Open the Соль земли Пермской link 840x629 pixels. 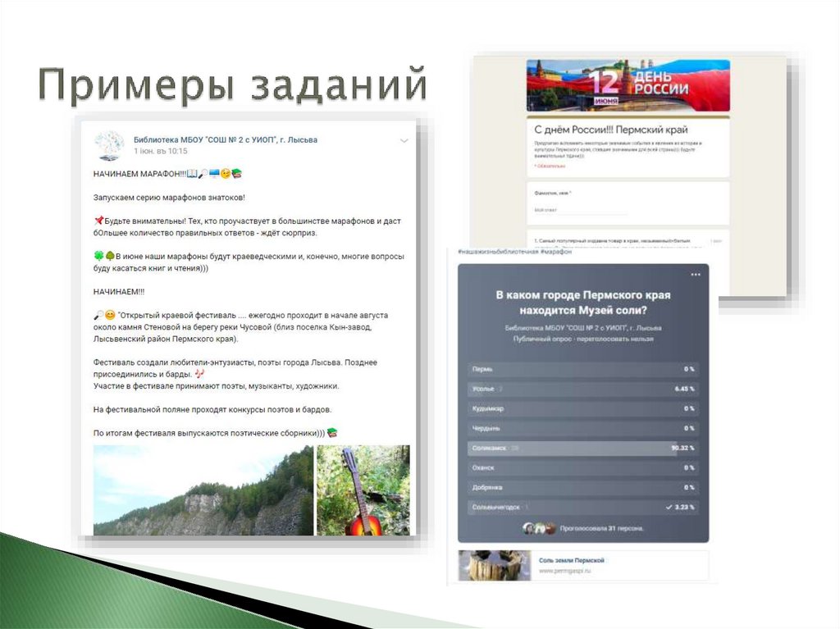coord(571,560)
